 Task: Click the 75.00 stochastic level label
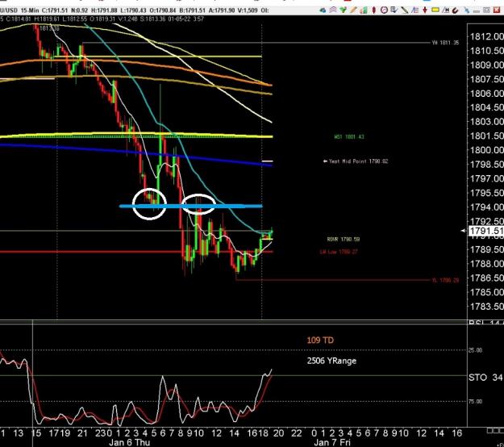(475, 401)
